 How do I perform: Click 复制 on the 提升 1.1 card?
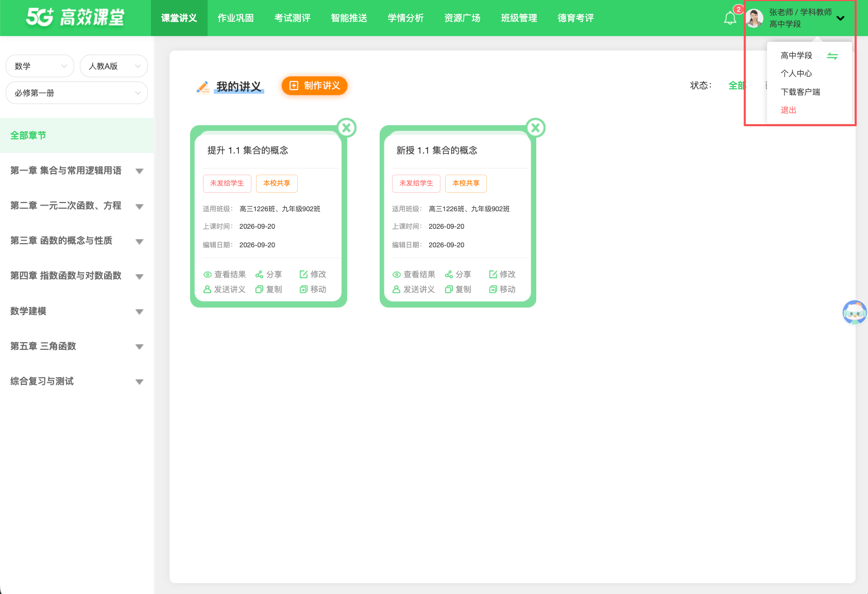tap(269, 290)
